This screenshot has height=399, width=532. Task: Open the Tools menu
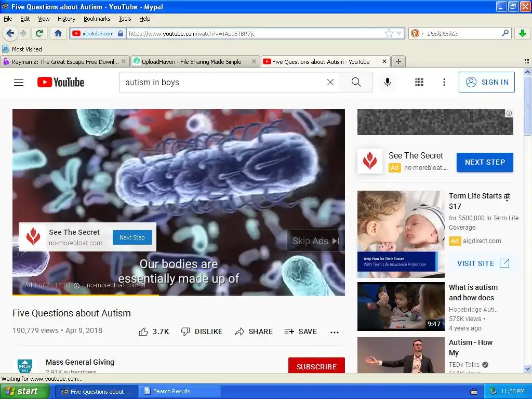tap(125, 19)
